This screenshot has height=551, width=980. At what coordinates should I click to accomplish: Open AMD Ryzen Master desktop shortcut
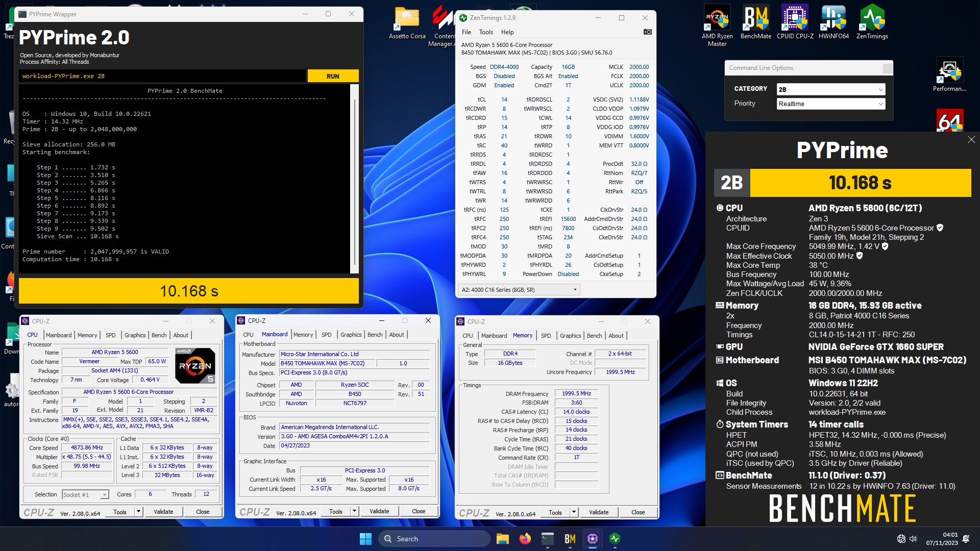pos(717,26)
